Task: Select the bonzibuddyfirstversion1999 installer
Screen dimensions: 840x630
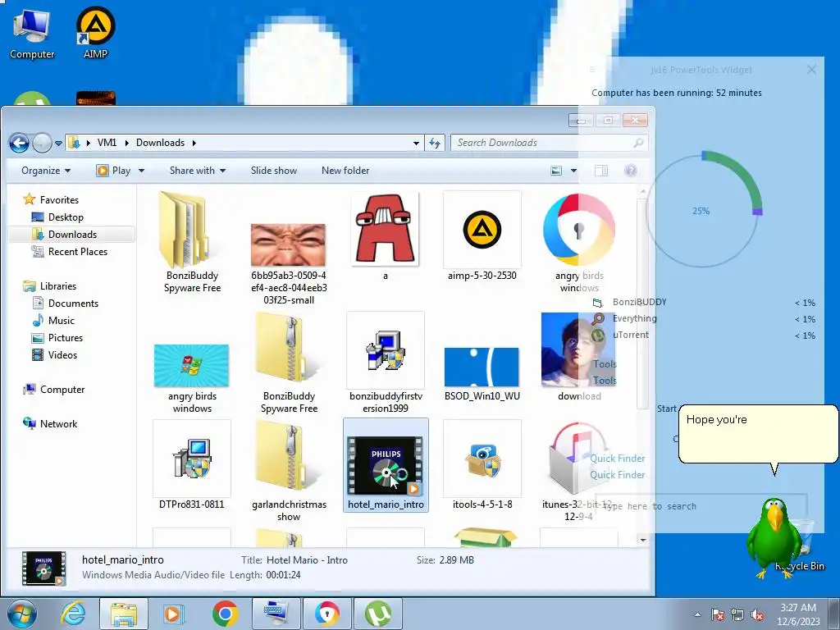Action: pos(386,363)
